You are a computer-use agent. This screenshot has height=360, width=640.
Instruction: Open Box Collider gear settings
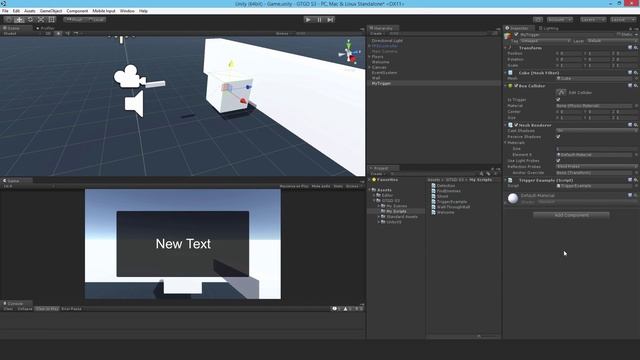click(x=636, y=86)
